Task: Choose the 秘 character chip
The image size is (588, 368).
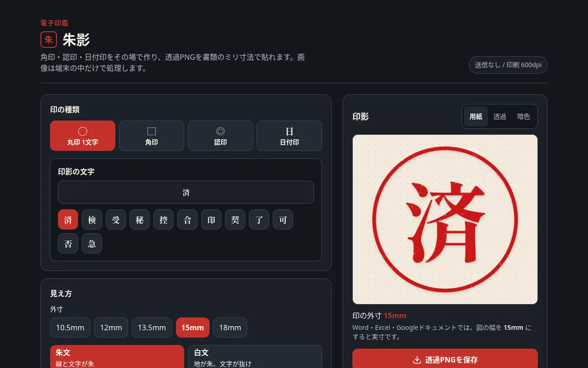Action: pos(140,220)
